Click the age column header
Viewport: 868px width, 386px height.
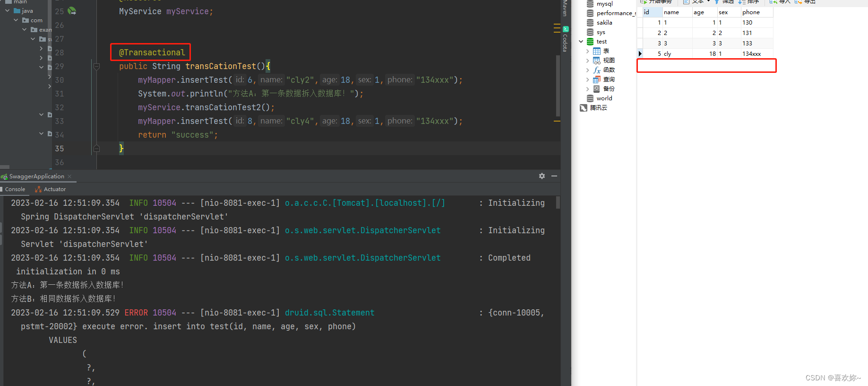pyautogui.click(x=705, y=12)
